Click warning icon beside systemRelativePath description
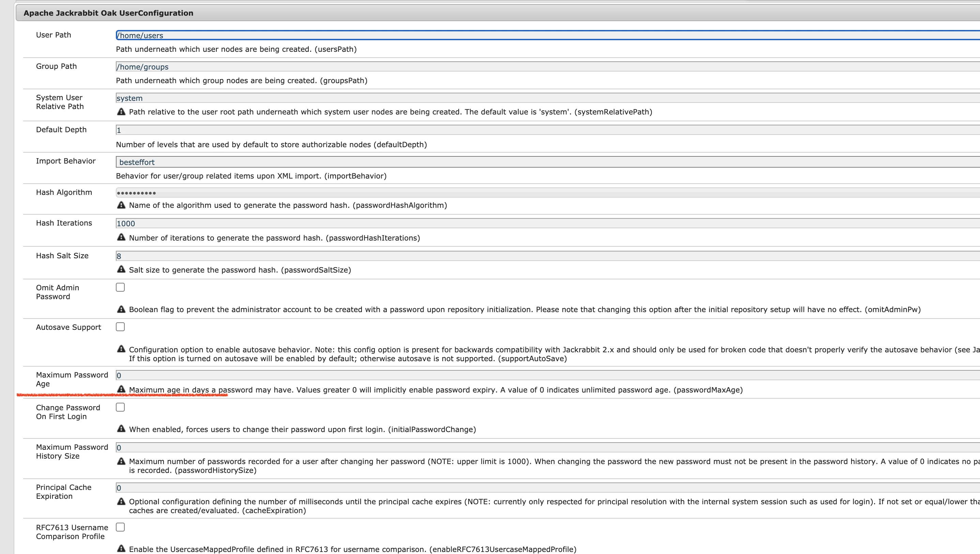This screenshot has height=554, width=980. click(121, 111)
